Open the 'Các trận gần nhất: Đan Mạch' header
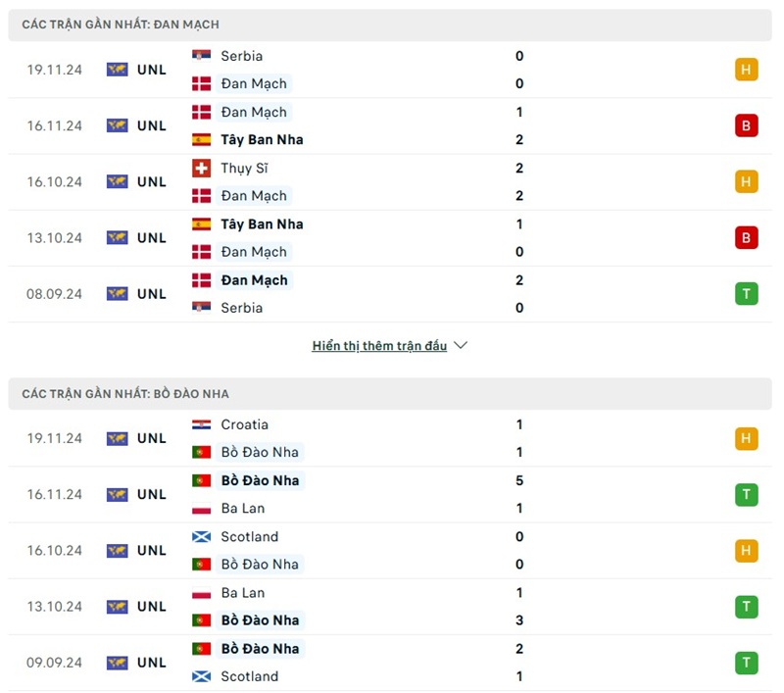The width and height of the screenshot is (784, 693). (121, 25)
